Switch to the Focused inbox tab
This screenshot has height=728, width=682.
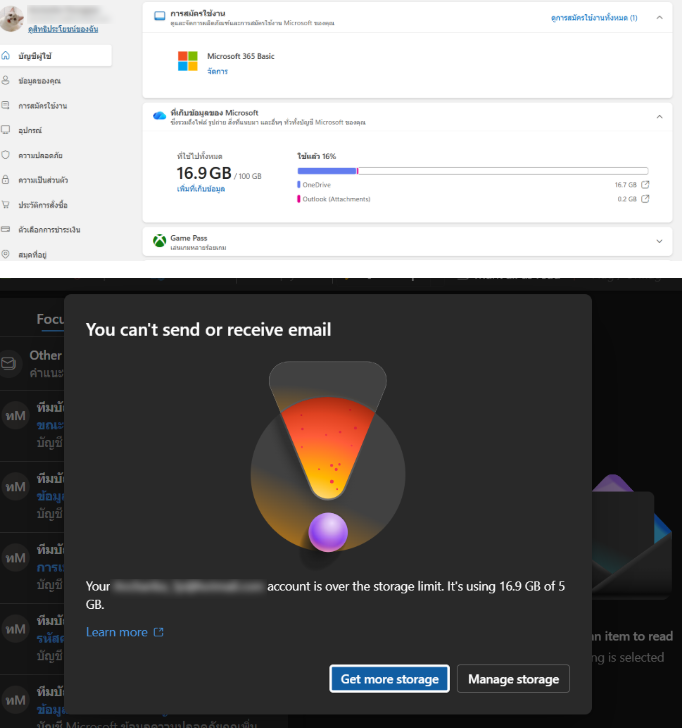[50, 319]
